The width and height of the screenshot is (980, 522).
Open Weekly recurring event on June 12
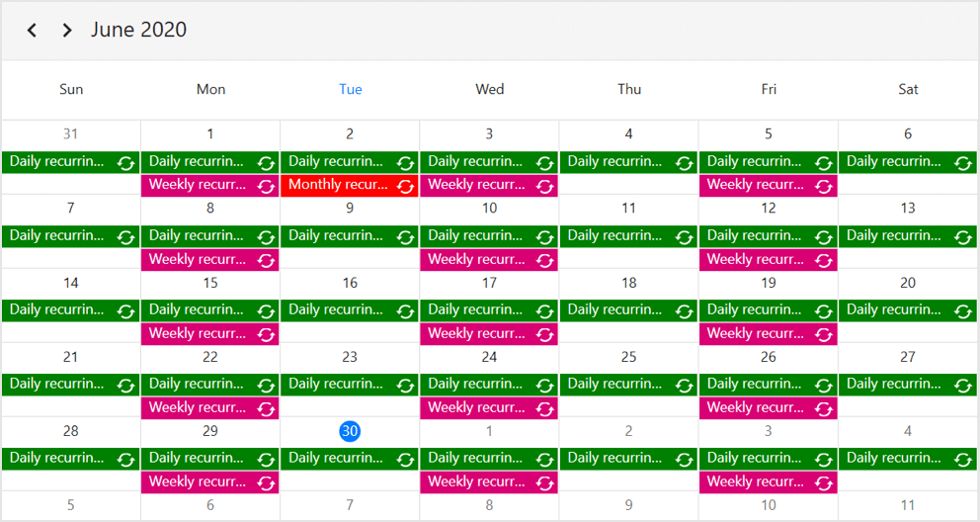pos(755,259)
